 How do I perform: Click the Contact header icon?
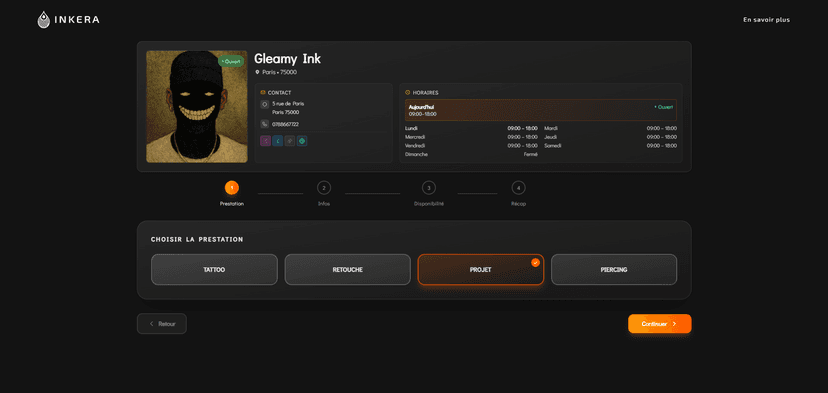tap(263, 92)
